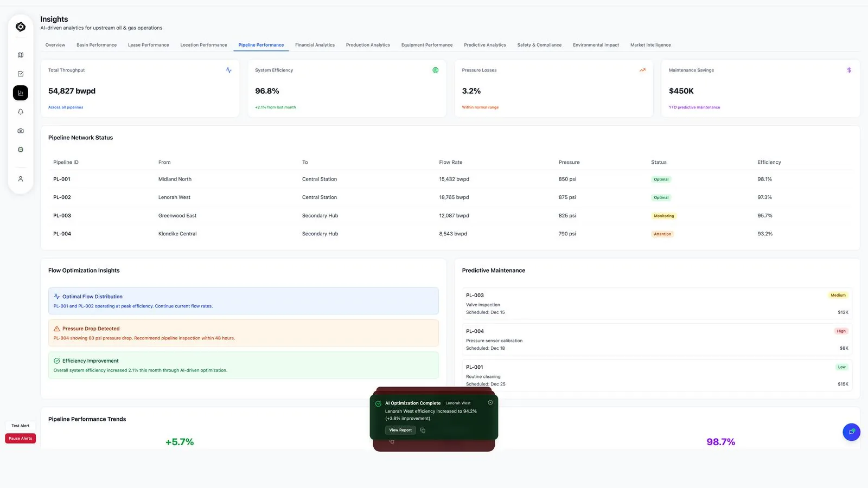
Task: Click the PL-001 pipeline ID in the table
Action: [62, 179]
